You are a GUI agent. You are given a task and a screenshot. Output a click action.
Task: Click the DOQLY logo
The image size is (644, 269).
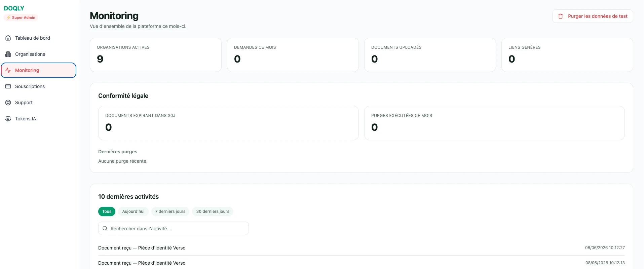coord(14,8)
